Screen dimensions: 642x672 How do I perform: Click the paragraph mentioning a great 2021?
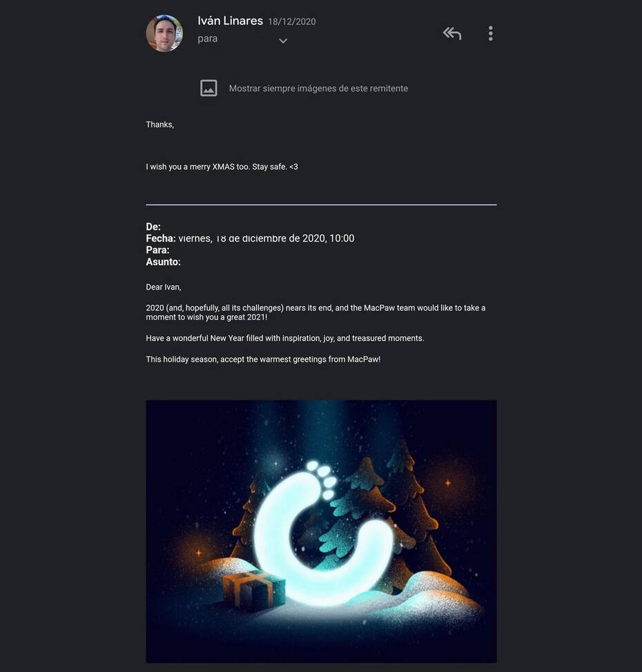coord(315,313)
